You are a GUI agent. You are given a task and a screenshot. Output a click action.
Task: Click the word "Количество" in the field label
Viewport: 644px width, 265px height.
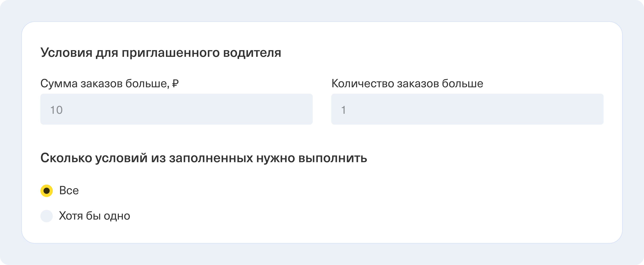click(363, 84)
